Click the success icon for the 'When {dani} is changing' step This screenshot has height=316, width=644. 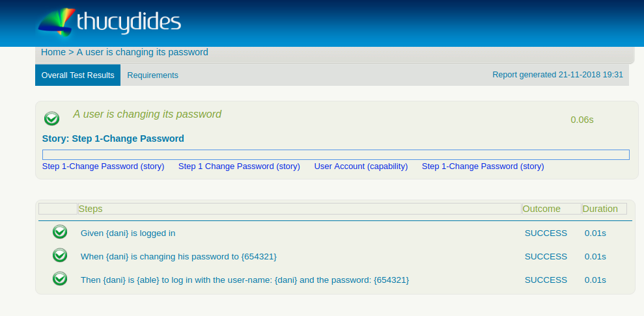[60, 256]
